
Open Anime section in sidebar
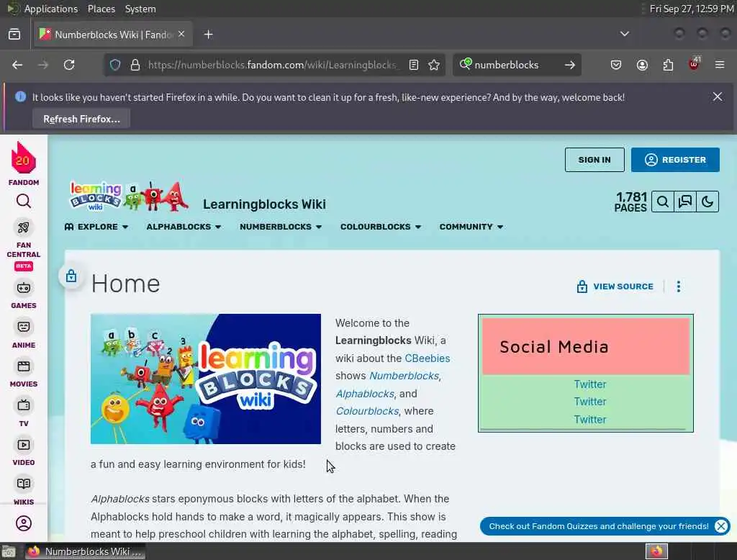pyautogui.click(x=24, y=334)
